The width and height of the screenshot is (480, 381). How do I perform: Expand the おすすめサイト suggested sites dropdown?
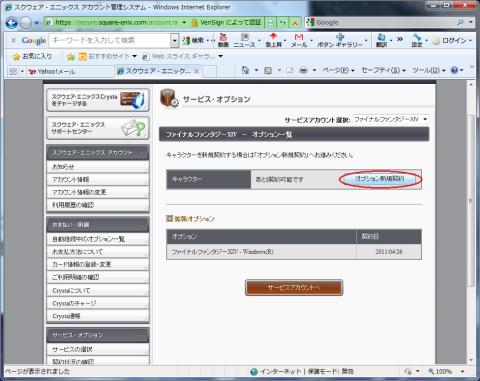click(134, 56)
